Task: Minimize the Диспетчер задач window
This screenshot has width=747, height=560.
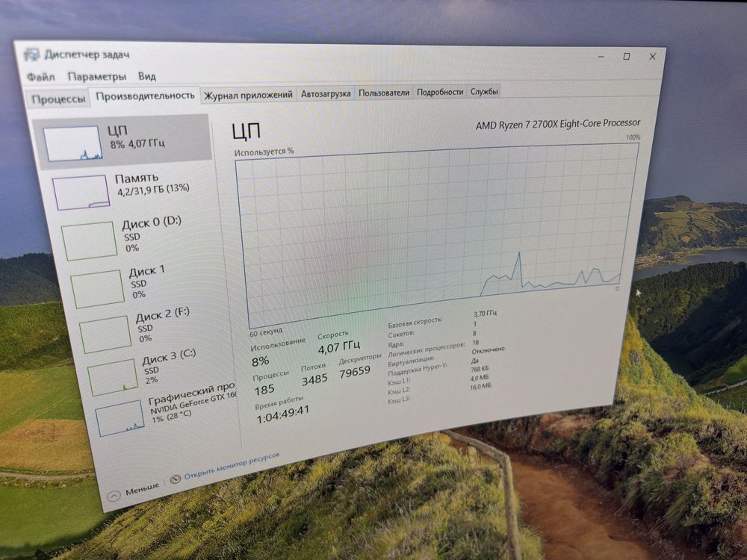Action: [601, 56]
